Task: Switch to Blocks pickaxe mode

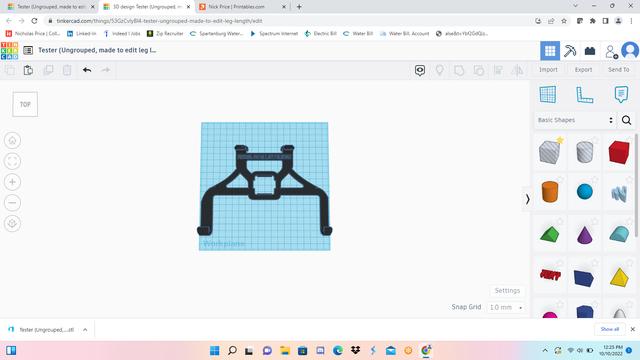Action: click(x=570, y=51)
